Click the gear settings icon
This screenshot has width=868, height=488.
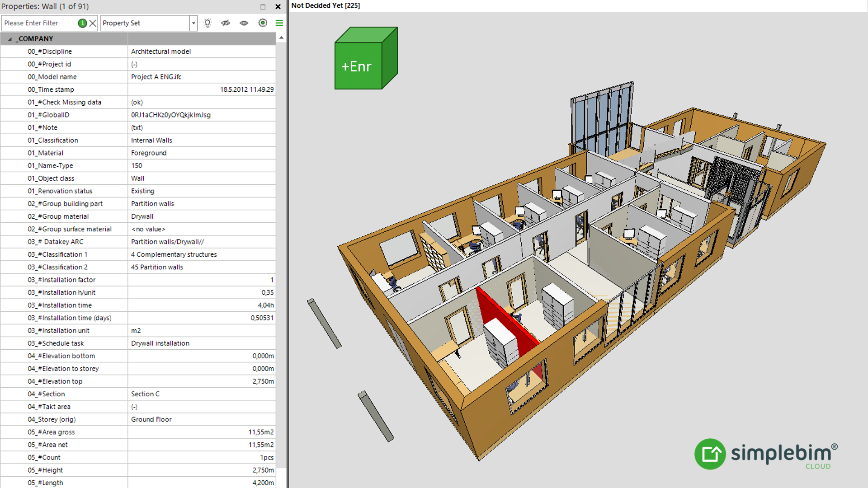(263, 23)
